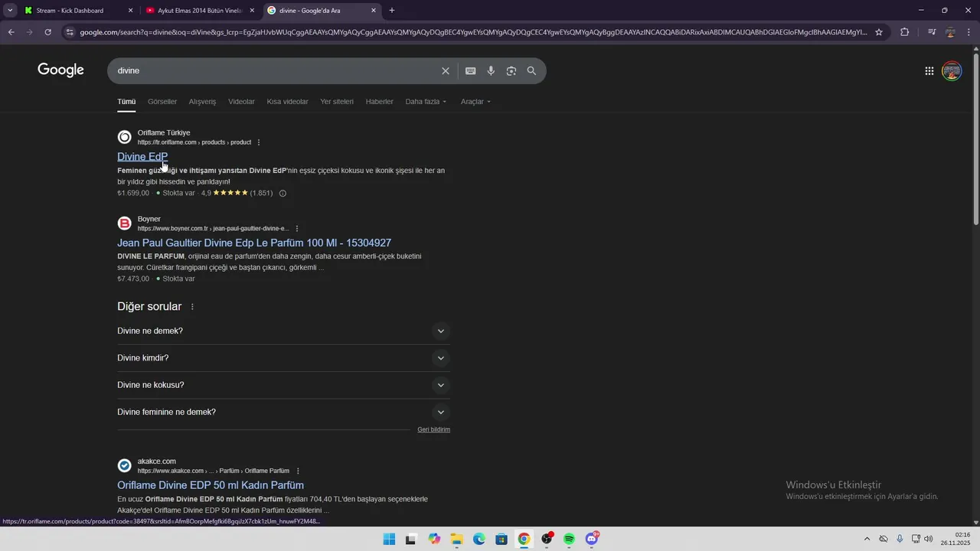Open more options for the Boyner result

pos(297,229)
